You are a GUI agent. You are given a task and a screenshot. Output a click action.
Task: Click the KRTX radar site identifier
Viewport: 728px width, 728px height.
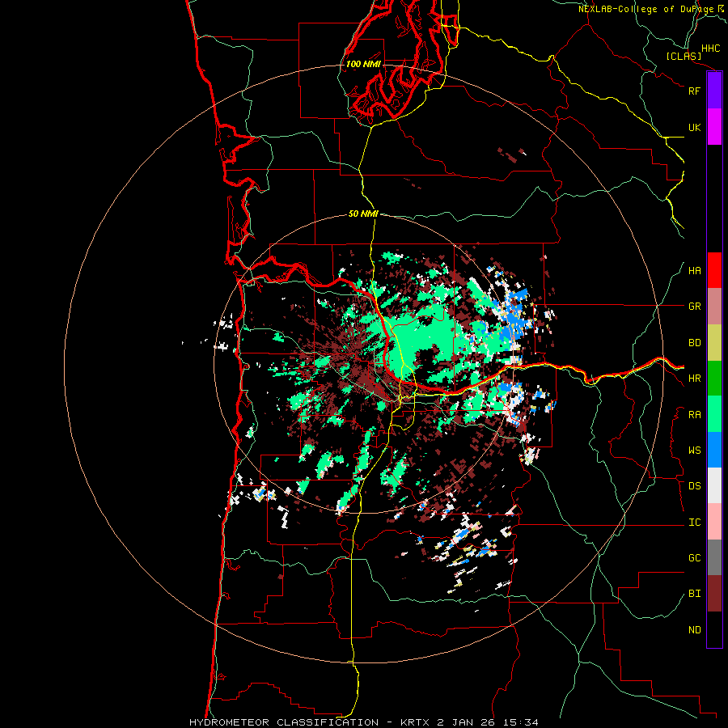tap(416, 722)
